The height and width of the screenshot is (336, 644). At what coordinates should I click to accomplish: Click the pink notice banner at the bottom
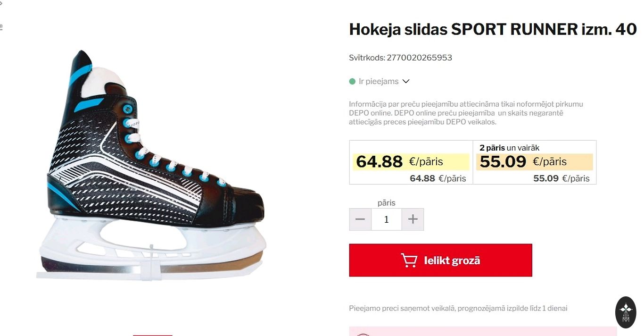click(x=483, y=331)
